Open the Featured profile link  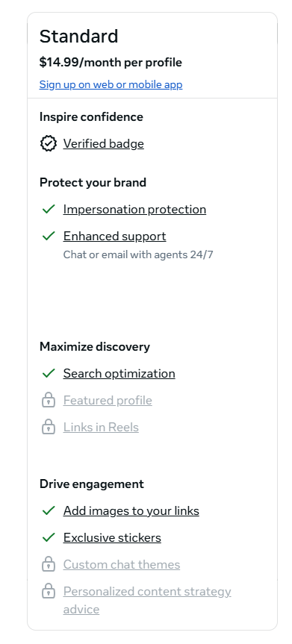pos(108,400)
